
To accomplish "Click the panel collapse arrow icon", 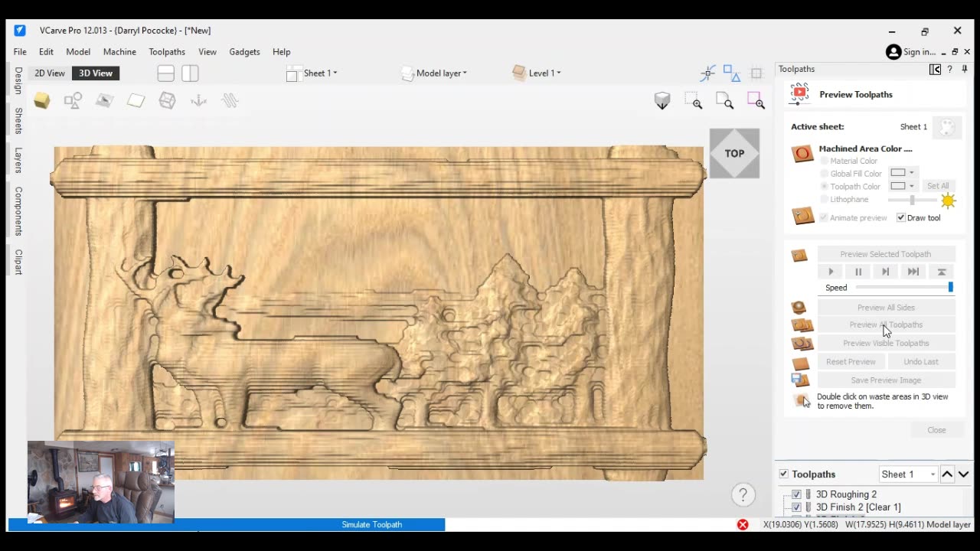I will pyautogui.click(x=935, y=69).
